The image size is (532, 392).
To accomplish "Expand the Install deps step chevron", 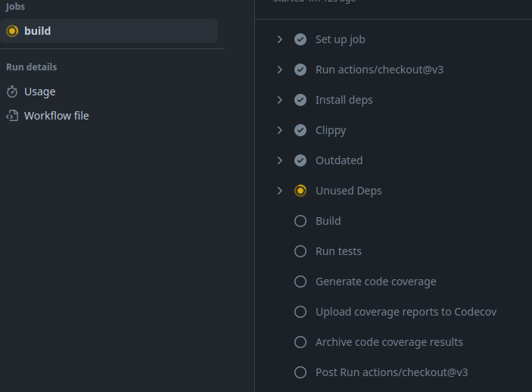I will 279,100.
